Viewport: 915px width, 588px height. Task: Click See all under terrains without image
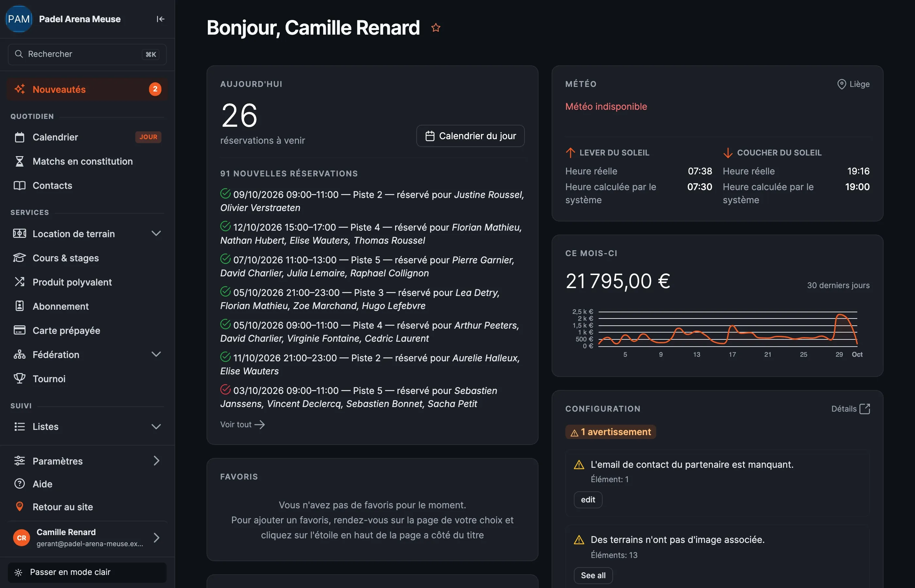click(x=593, y=575)
